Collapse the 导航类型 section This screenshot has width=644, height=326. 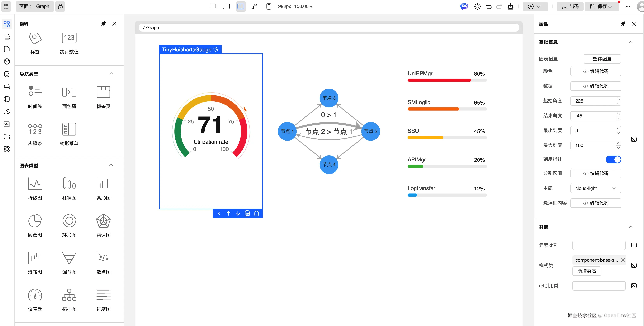111,74
